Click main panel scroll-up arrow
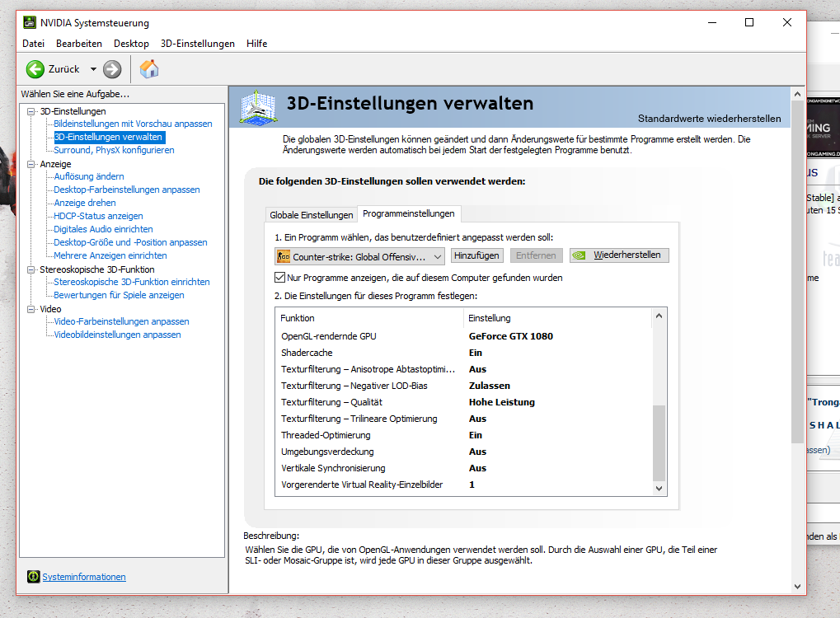The image size is (840, 618). coord(797,94)
